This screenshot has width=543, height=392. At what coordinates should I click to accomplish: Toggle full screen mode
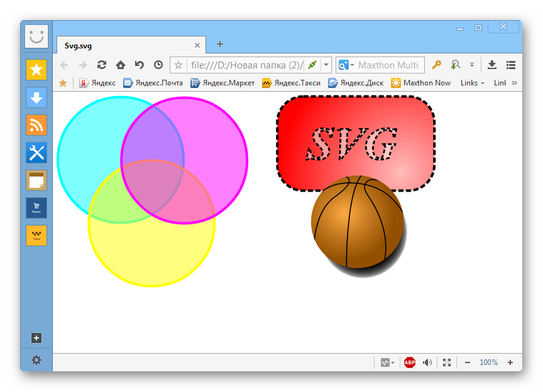tap(447, 362)
